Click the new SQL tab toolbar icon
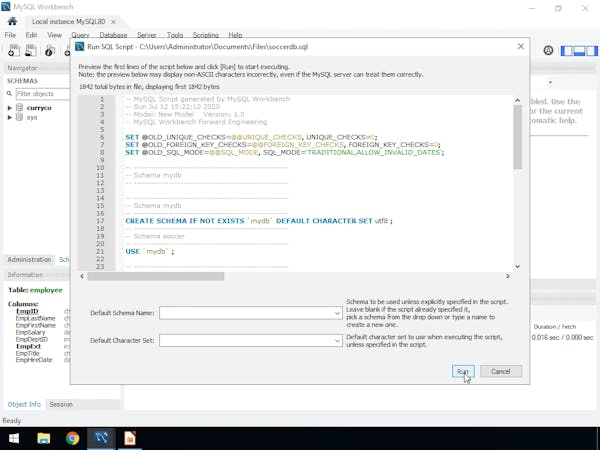600x450 pixels. click(x=13, y=51)
